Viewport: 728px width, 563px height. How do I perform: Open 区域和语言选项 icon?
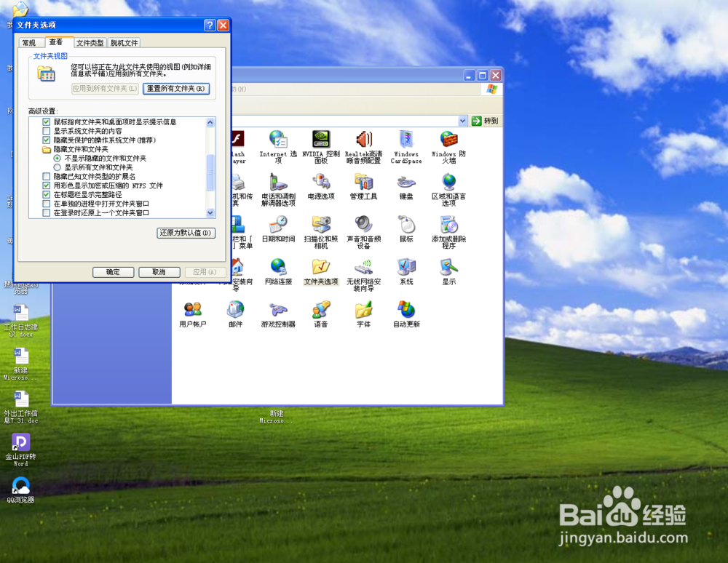click(x=449, y=190)
